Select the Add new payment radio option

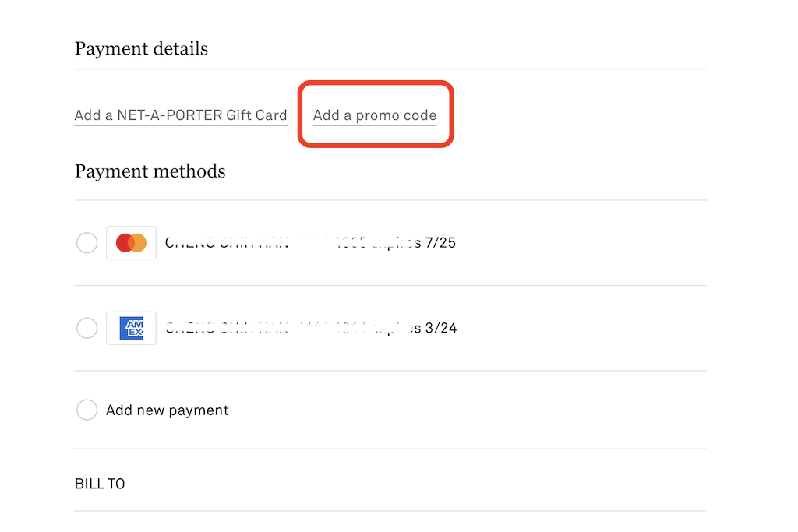point(87,410)
